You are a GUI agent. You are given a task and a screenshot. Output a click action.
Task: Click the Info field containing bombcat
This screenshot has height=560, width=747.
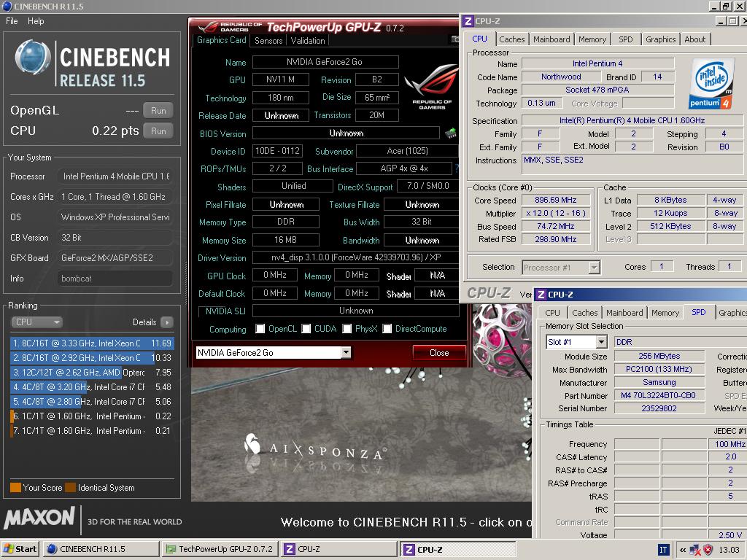click(x=115, y=279)
